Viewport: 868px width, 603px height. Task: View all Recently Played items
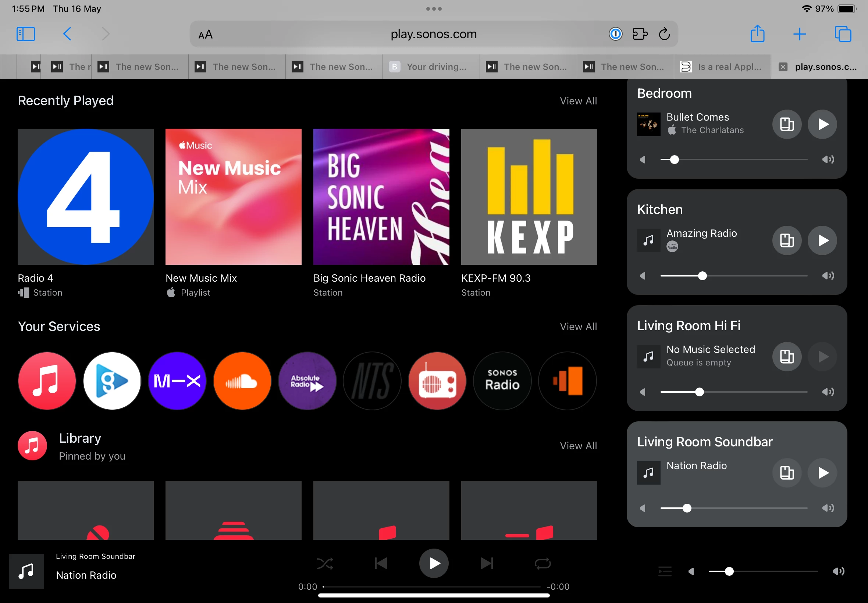tap(578, 101)
